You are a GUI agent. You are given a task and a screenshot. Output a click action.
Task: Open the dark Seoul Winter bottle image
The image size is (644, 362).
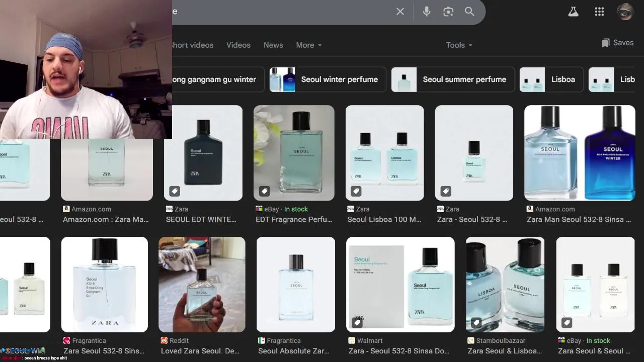pos(203,153)
